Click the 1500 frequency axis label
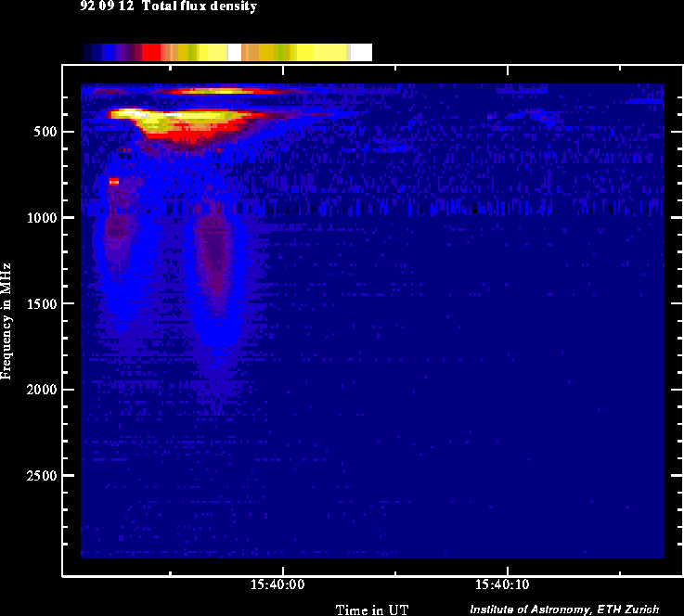The width and height of the screenshot is (684, 616). pos(42,304)
